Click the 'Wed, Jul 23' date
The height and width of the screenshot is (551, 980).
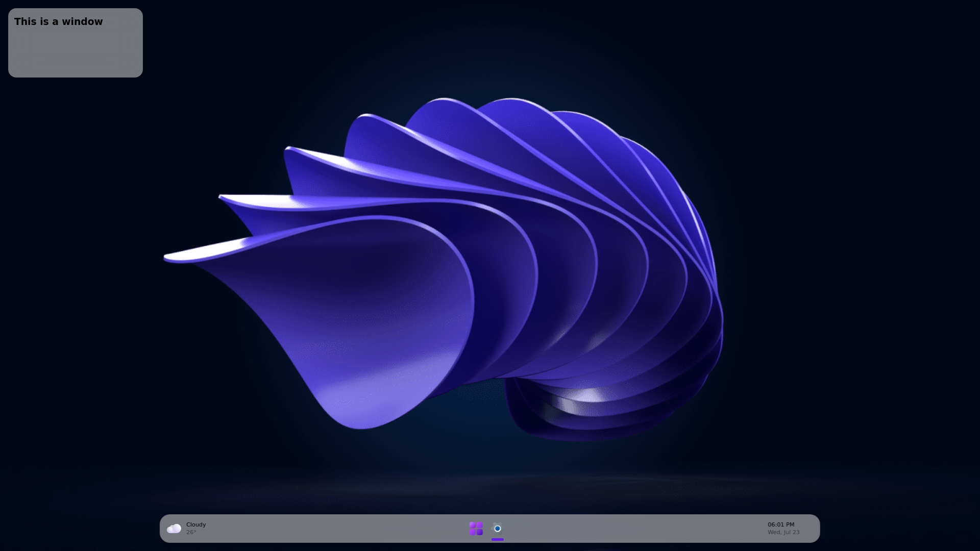783,532
